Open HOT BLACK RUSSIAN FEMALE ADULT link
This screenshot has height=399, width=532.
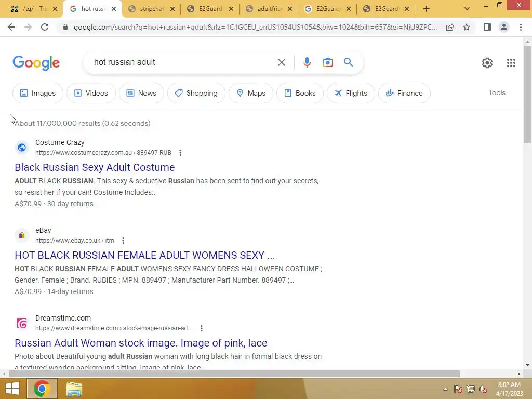click(144, 255)
